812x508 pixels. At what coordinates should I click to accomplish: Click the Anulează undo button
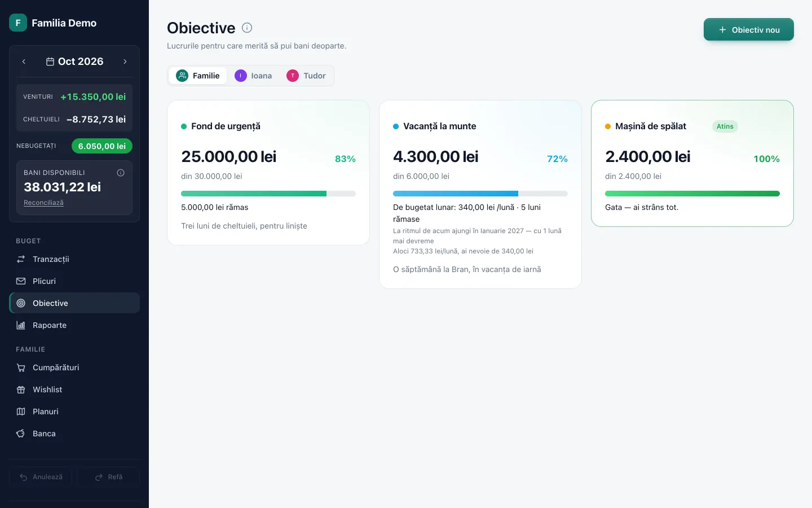click(41, 477)
